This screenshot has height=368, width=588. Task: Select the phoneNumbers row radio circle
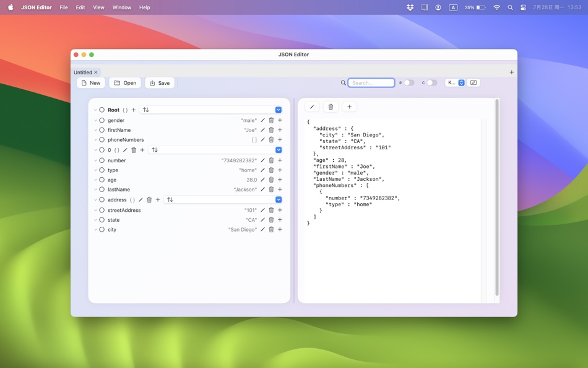coord(102,139)
